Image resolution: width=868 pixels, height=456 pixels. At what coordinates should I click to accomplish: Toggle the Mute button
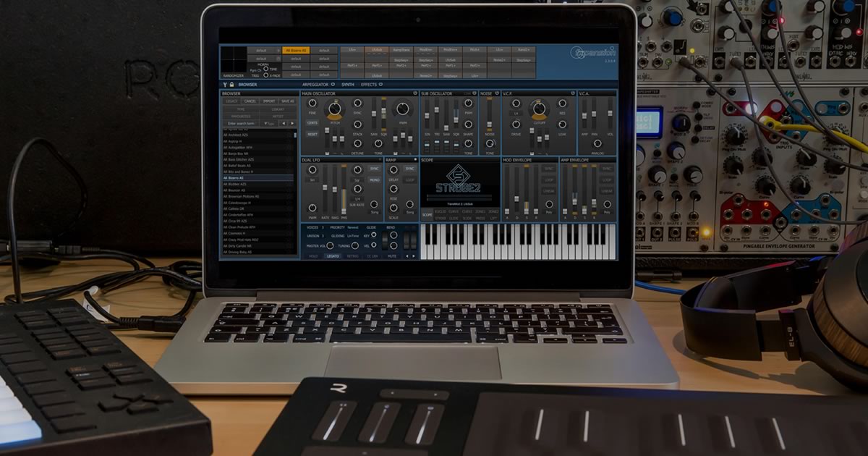click(x=391, y=256)
